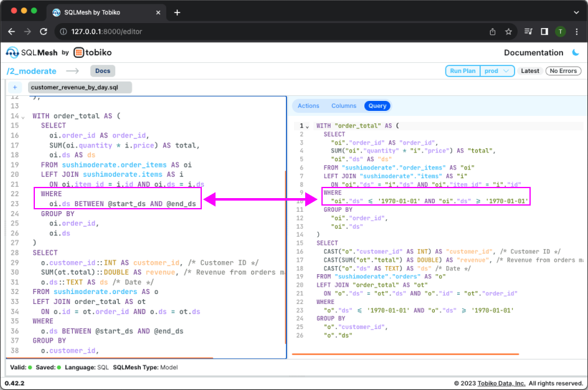Click the browser address bar URL
Image resolution: width=588 pixels, height=390 pixels.
click(x=107, y=32)
